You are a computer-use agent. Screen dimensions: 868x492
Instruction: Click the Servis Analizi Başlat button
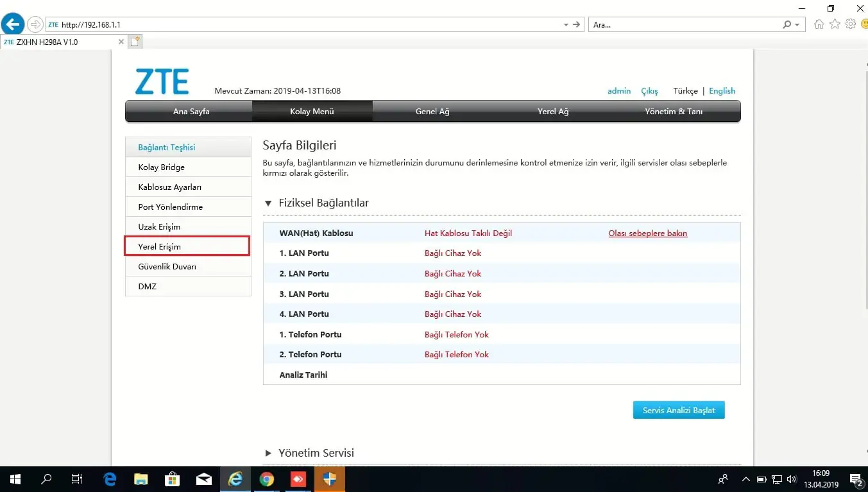point(678,410)
